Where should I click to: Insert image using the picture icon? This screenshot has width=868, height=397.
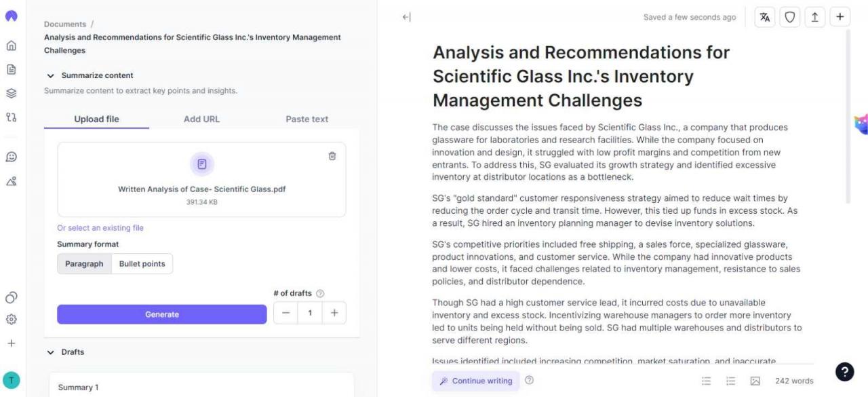coord(755,381)
